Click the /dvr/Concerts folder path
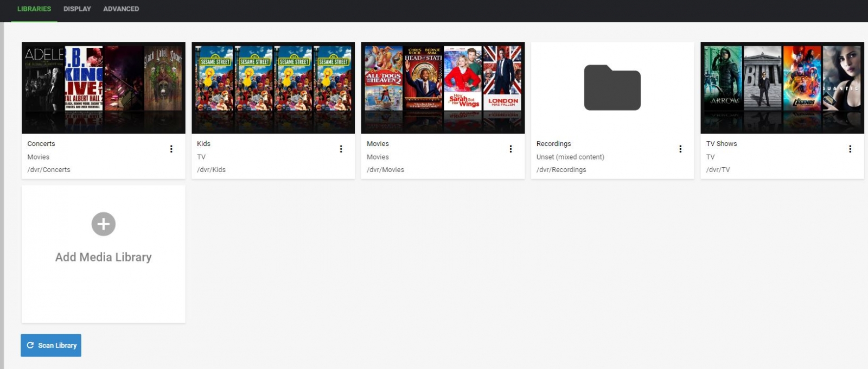This screenshot has height=369, width=868. (x=49, y=170)
